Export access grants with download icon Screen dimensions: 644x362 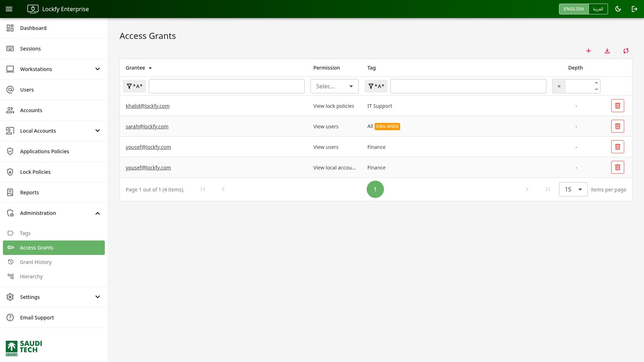[607, 51]
